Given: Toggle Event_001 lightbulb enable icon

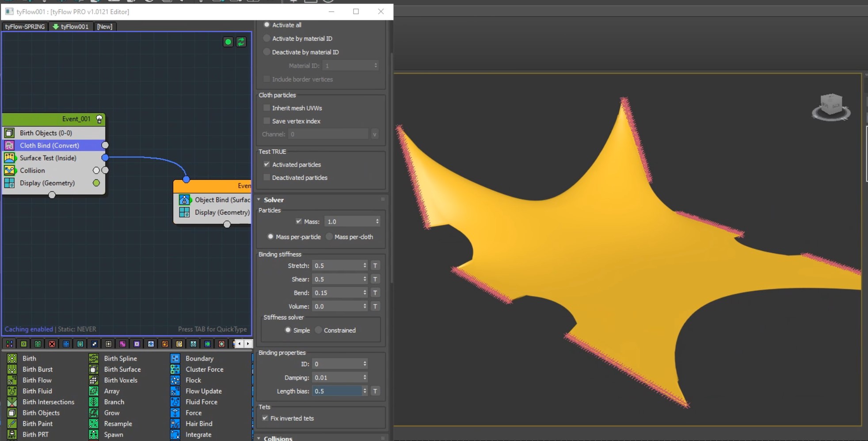Looking at the screenshot, I should pos(99,119).
